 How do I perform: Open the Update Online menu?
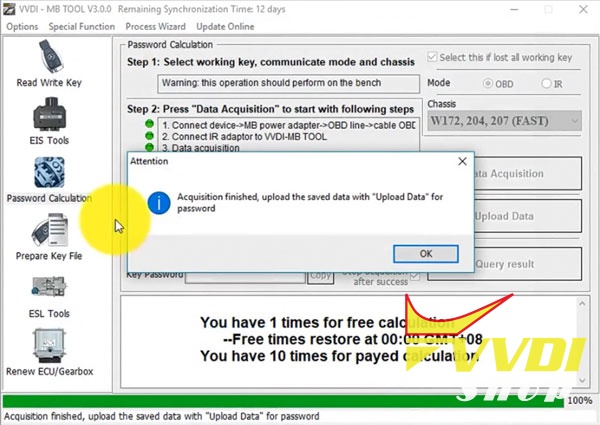(x=225, y=26)
